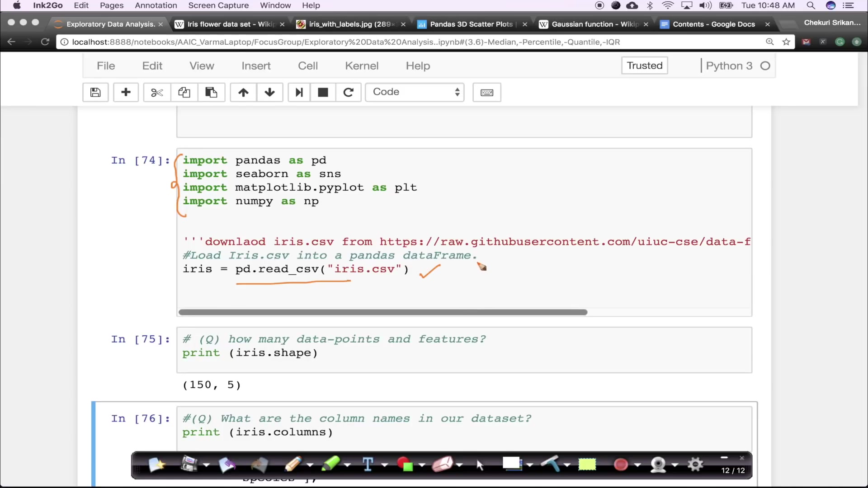868x488 pixels.
Task: Click the Ink2Go save floppy icon
Action: click(x=189, y=464)
